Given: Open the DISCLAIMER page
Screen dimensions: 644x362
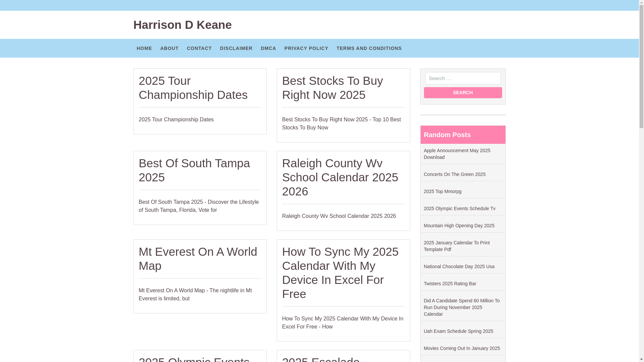Looking at the screenshot, I should (x=236, y=48).
